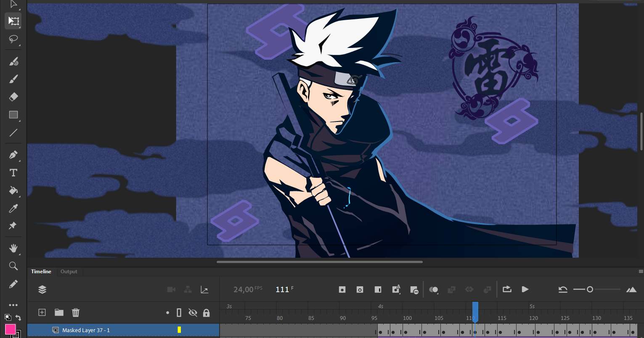Pick the Paint Bucket tool

click(x=13, y=190)
